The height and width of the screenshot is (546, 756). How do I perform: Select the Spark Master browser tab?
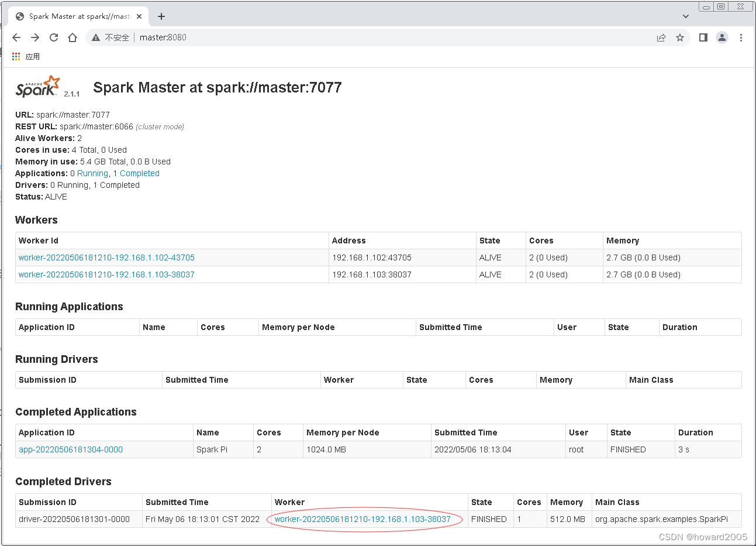(x=78, y=16)
